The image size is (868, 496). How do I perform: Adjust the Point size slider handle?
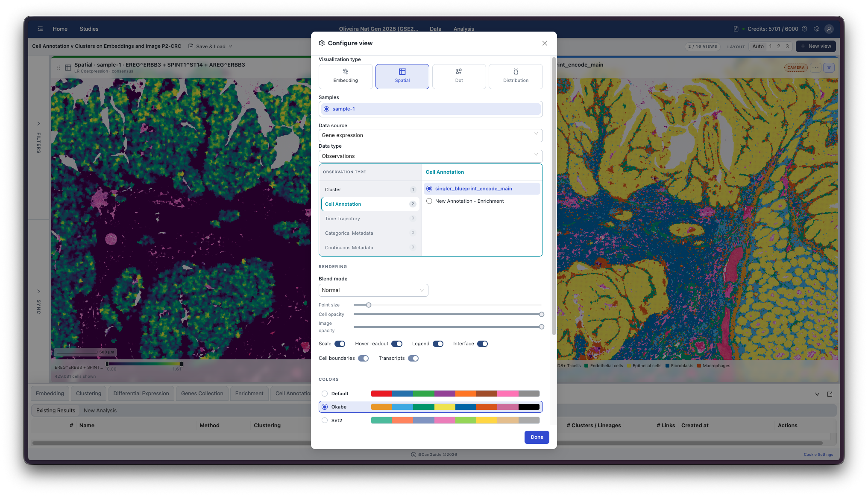(x=369, y=305)
